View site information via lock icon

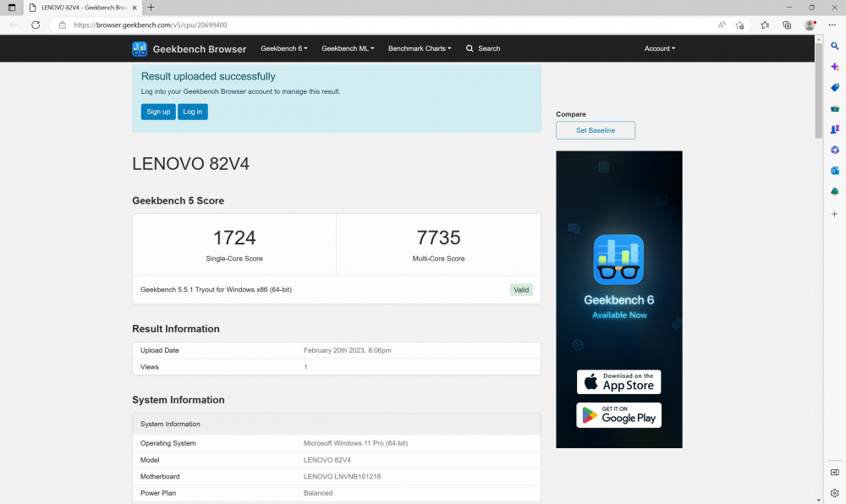tap(62, 25)
